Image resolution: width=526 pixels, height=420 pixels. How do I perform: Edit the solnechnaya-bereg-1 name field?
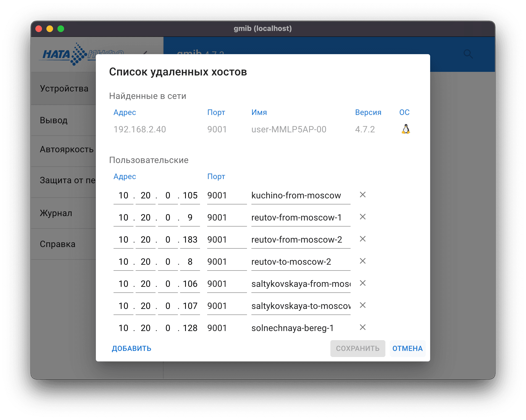301,328
